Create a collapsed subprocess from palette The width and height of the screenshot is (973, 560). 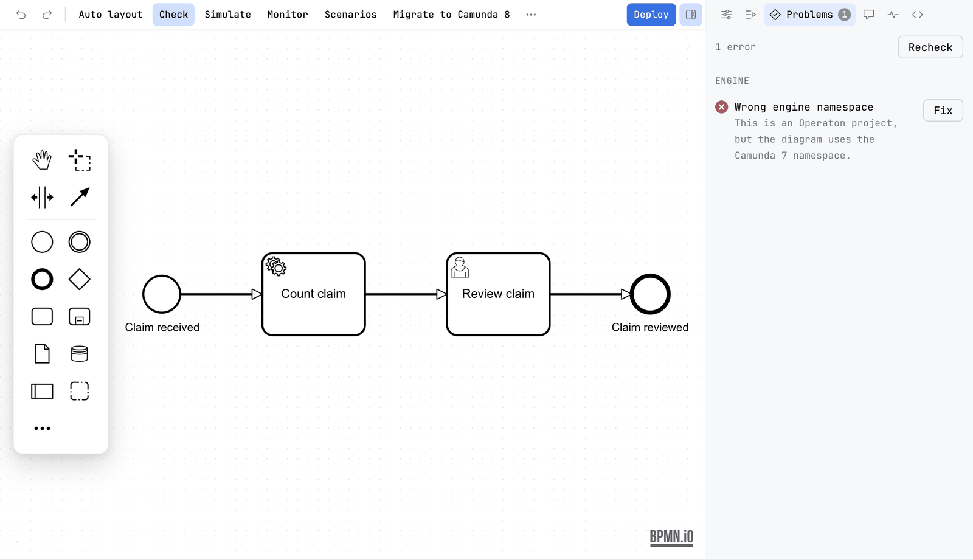tap(80, 317)
